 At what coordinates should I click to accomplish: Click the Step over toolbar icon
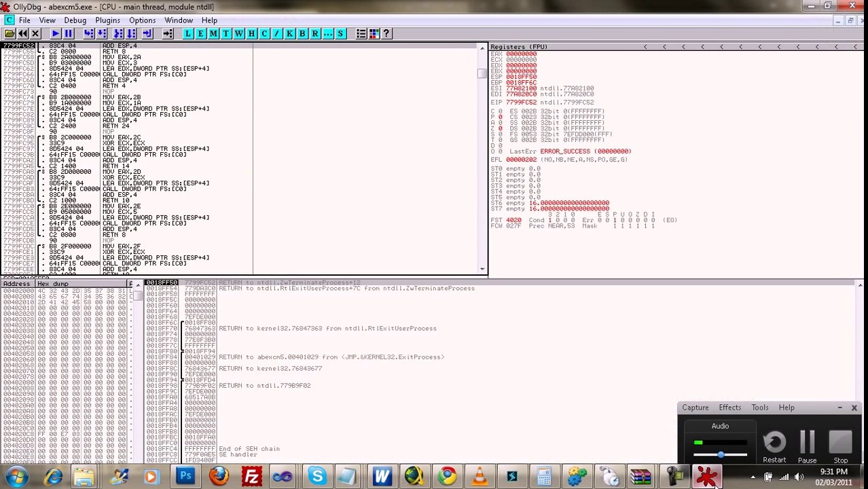coord(101,33)
